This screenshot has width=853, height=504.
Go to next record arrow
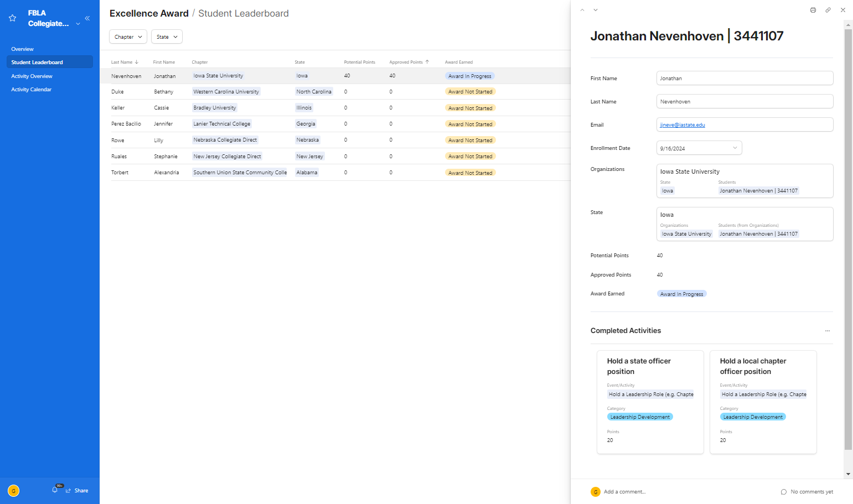click(x=596, y=10)
